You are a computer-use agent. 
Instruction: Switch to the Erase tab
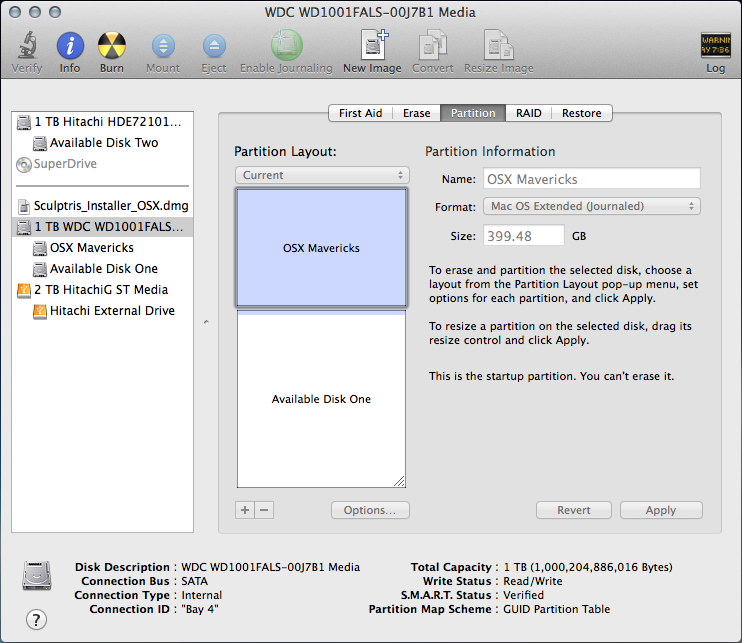click(x=416, y=113)
